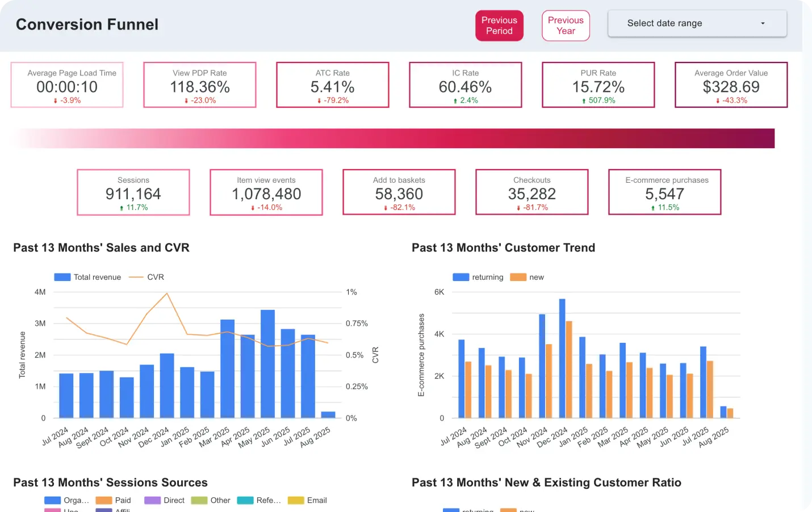Image resolution: width=812 pixels, height=512 pixels.
Task: Click the IC Rate scorecard
Action: pos(465,85)
